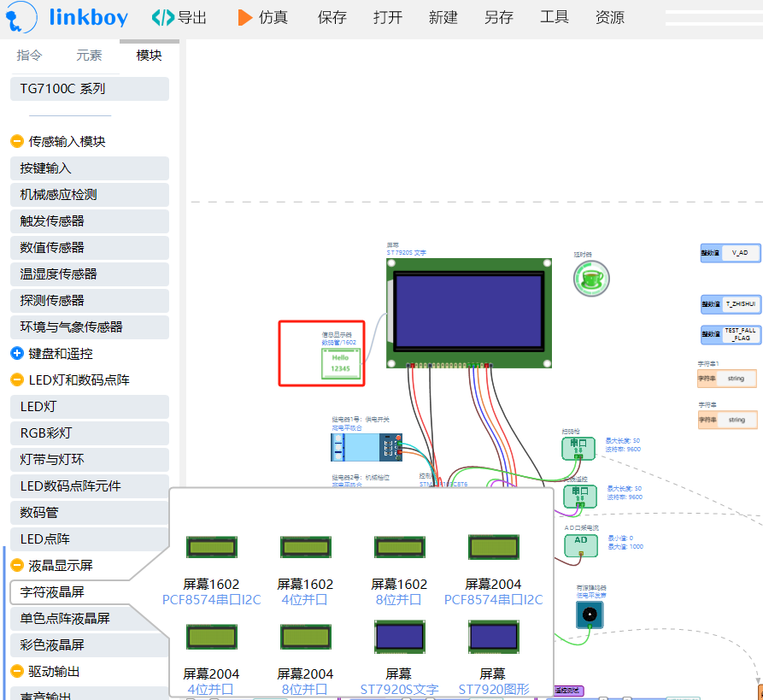The image size is (763, 700).
Task: Open the TG7100C 系列 button
Action: coord(90,89)
